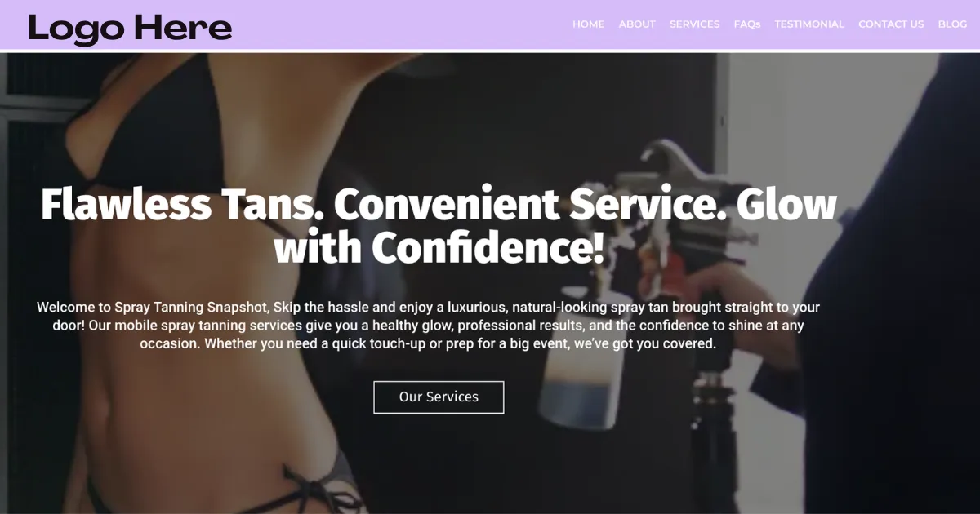Visit the TESTIMONIAL menu link

809,24
